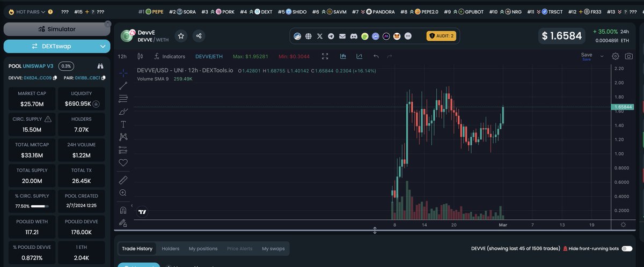Show more links with ellipsis icon

408,36
